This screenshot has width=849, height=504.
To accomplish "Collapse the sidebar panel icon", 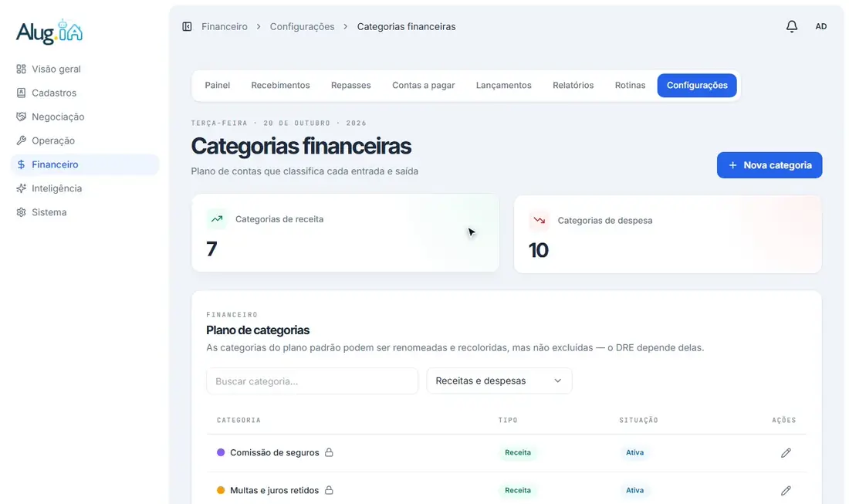I will (187, 26).
